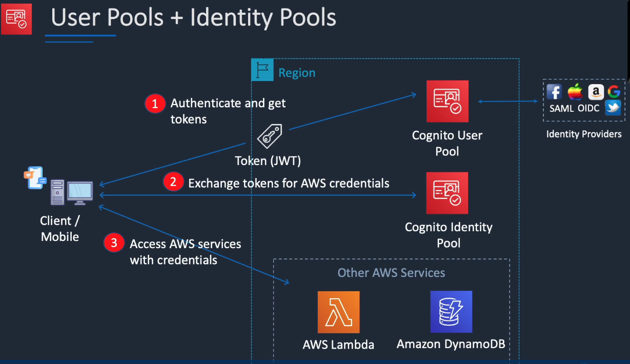Click the Cognito logo beside the slide title

click(x=16, y=18)
